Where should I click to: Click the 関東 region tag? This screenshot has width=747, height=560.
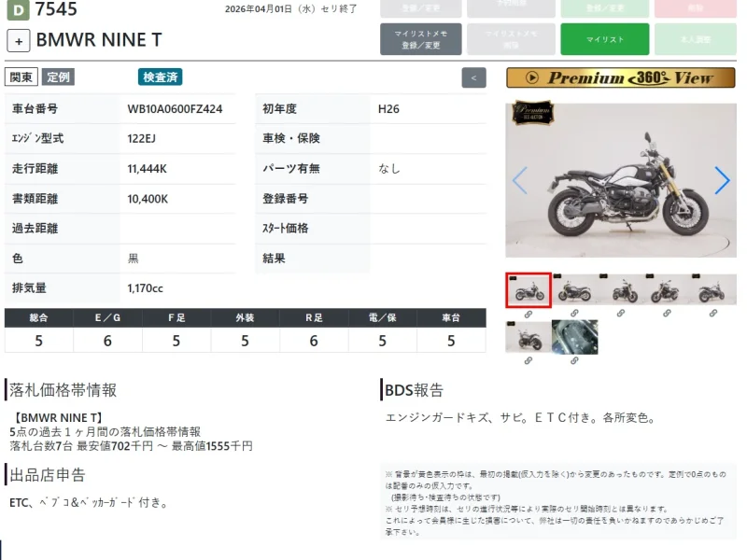coord(21,77)
